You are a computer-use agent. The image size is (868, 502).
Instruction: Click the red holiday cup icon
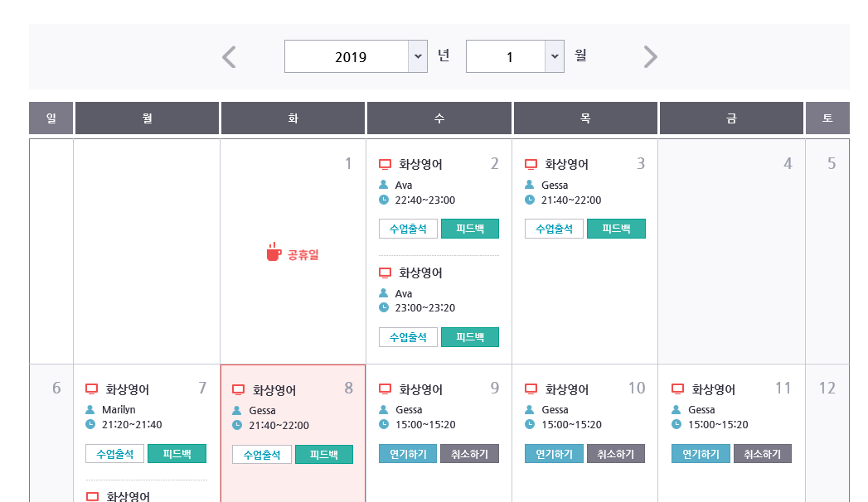click(x=274, y=253)
